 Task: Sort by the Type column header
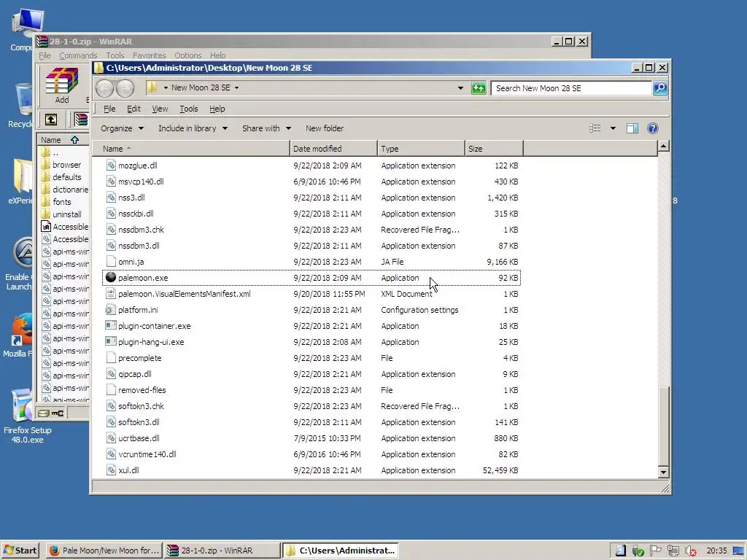tap(421, 149)
